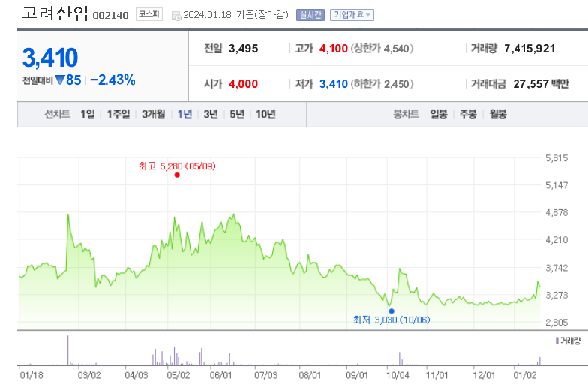Click the 2,805 price axis label

point(556,322)
